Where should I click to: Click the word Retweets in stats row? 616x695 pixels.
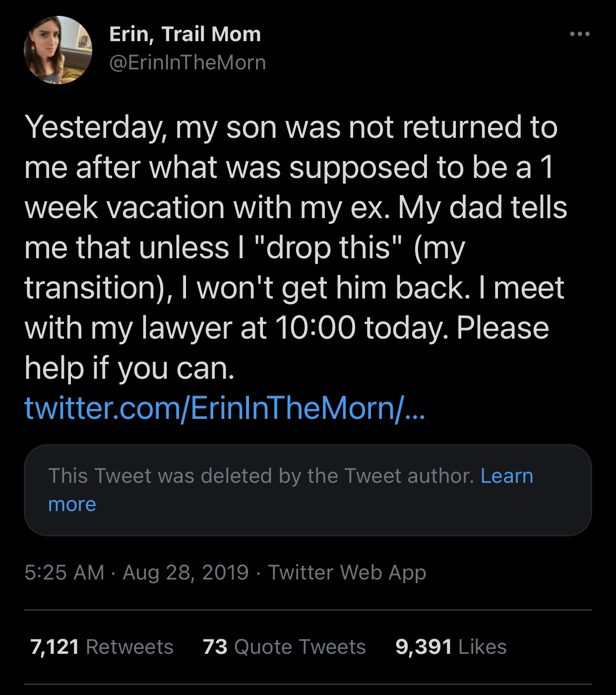coord(129,647)
